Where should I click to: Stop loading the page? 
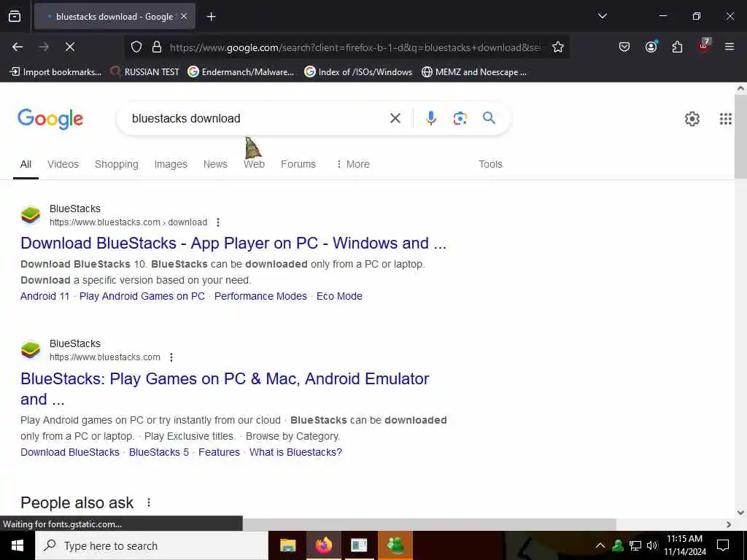pyautogui.click(x=70, y=47)
